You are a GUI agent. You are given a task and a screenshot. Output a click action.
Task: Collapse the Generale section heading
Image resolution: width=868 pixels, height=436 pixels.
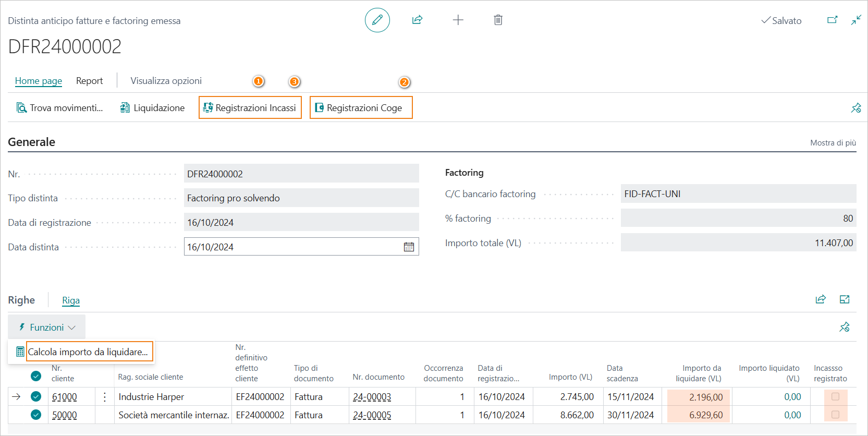coord(31,142)
